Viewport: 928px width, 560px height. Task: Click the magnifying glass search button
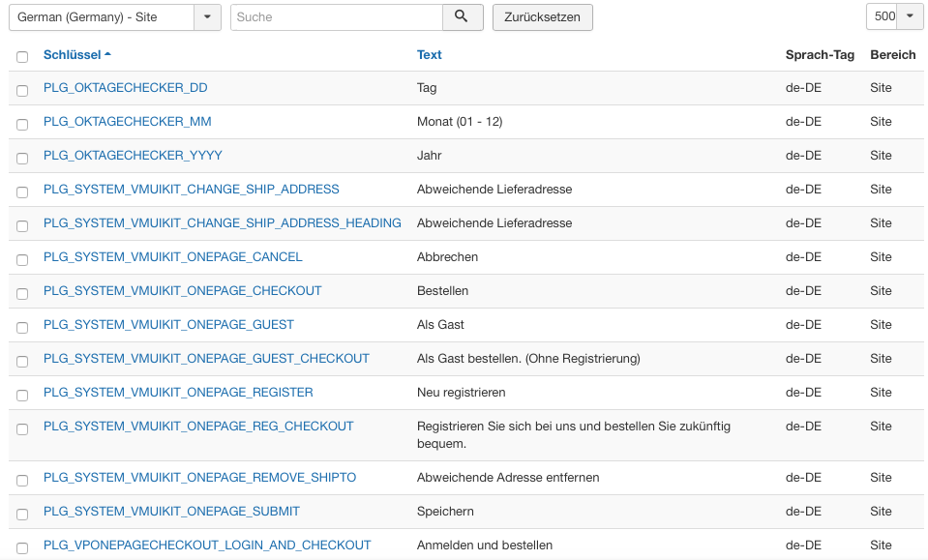(x=462, y=17)
